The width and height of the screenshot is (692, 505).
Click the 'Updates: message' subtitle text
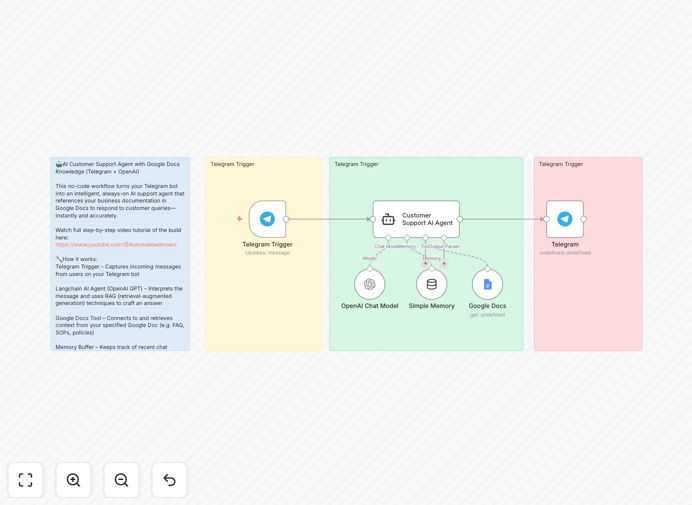click(267, 253)
